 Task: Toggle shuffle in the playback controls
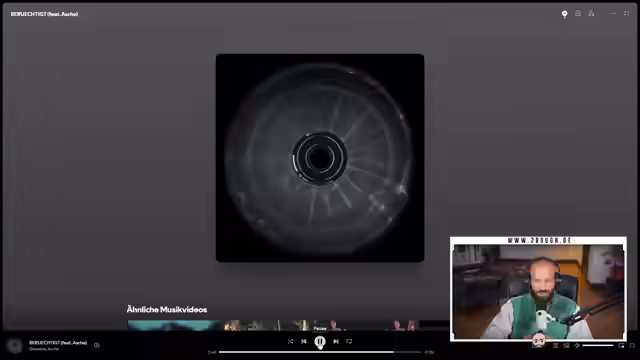tap(290, 341)
